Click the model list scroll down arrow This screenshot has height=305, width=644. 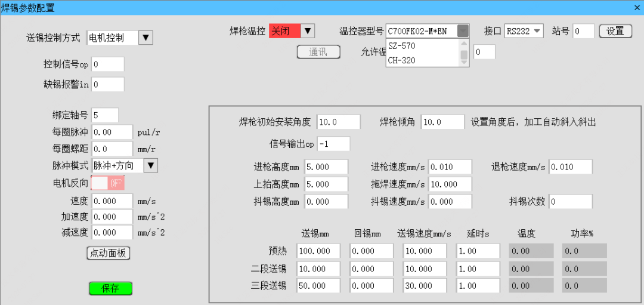(x=464, y=63)
